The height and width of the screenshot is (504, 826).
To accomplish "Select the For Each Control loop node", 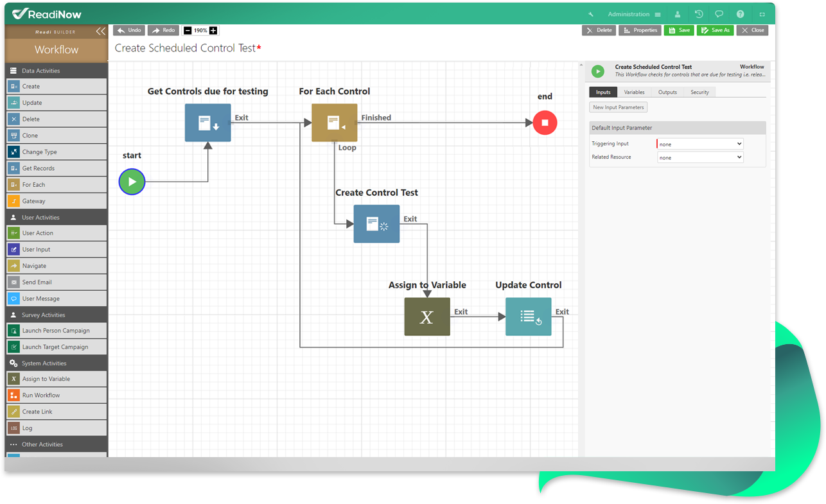I will [334, 123].
